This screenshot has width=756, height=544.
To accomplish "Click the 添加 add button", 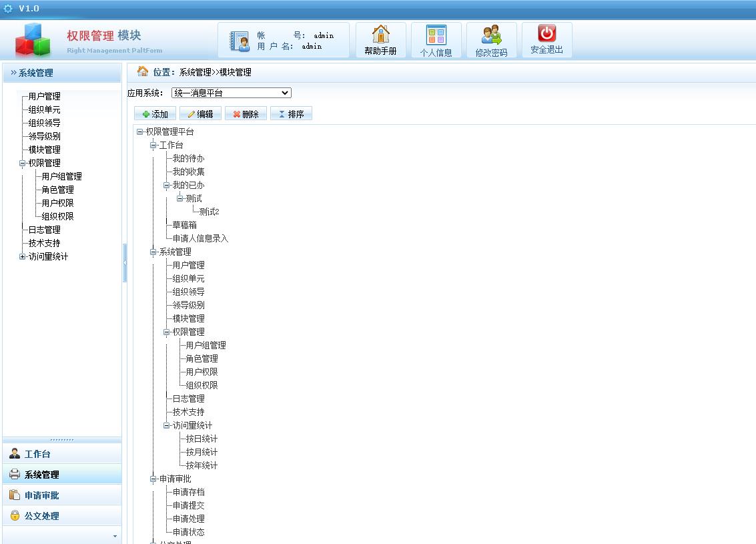I will (155, 113).
